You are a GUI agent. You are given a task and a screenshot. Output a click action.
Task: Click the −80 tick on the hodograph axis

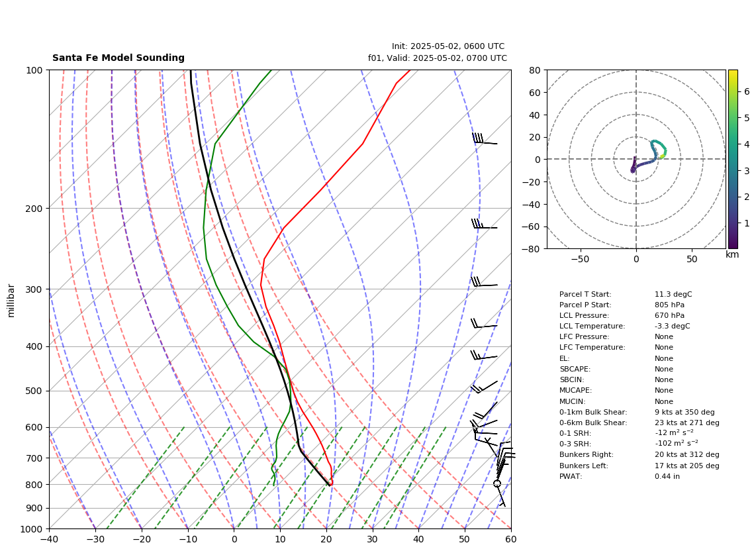pyautogui.click(x=532, y=249)
